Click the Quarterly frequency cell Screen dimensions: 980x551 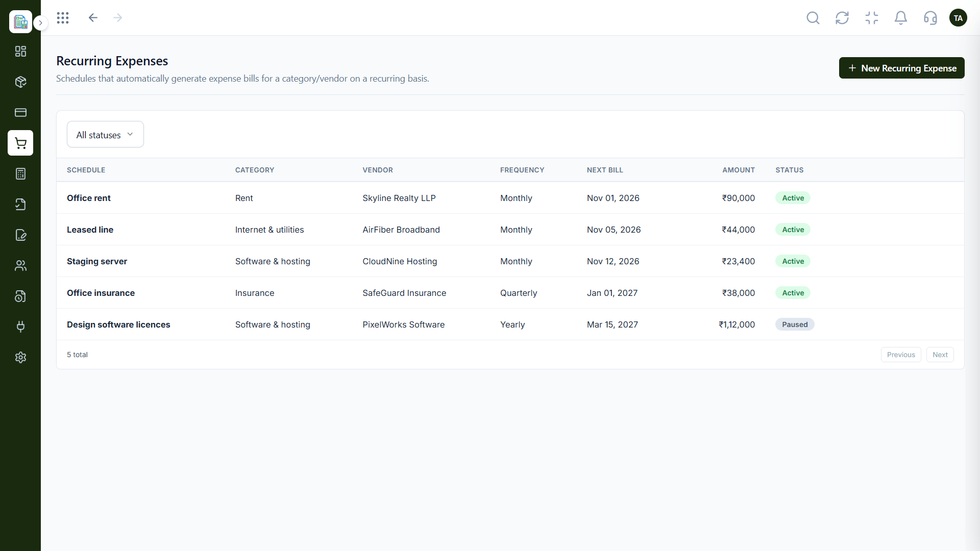(x=519, y=293)
